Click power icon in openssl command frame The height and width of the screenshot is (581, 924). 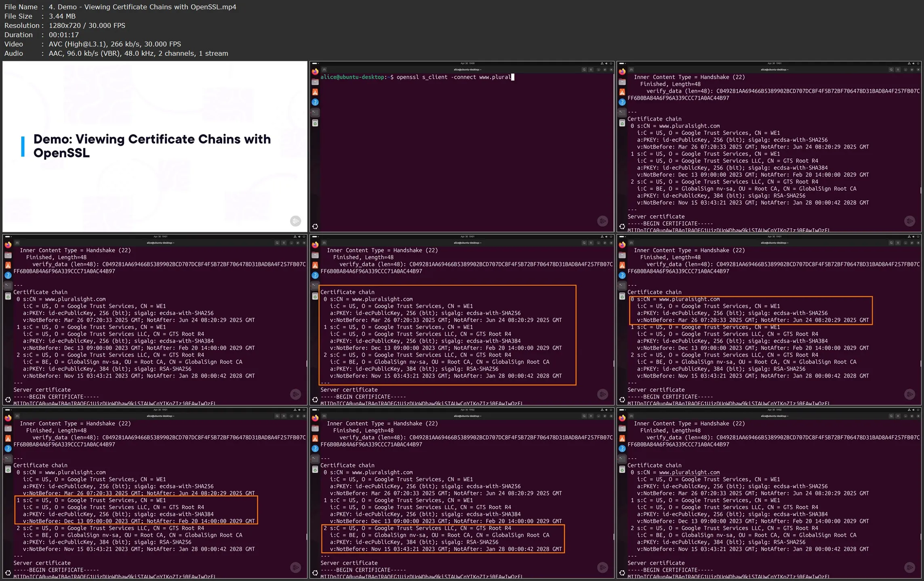point(611,63)
